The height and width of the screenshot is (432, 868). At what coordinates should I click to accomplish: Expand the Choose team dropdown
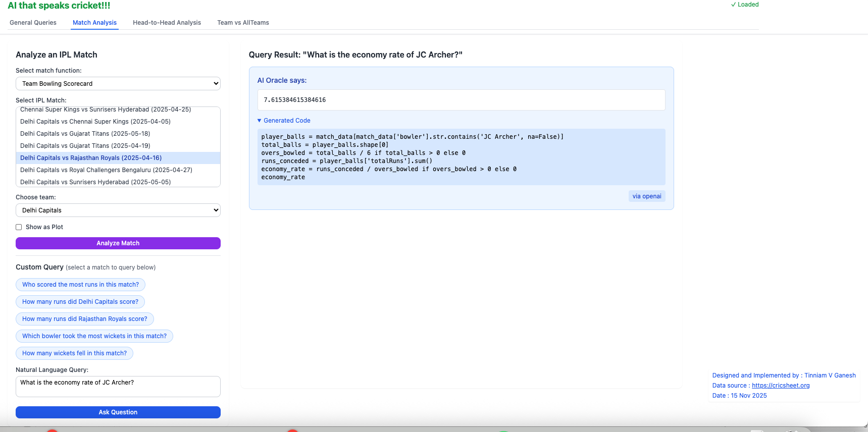point(118,210)
